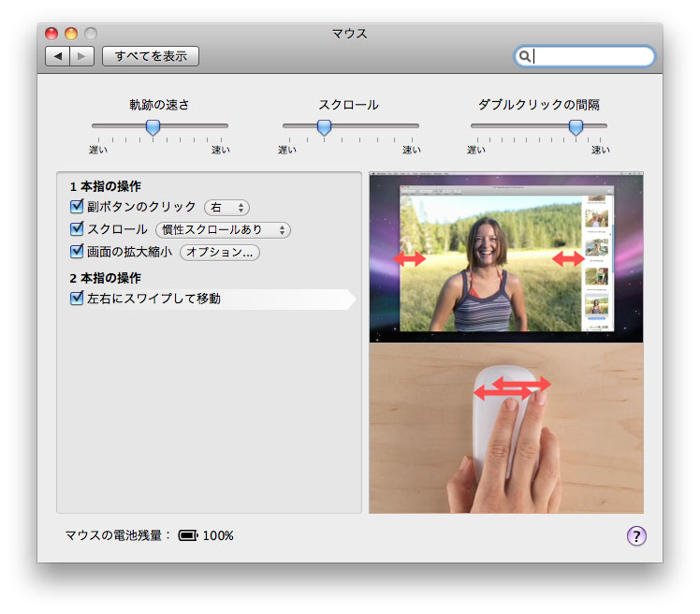Viewport: 700px width, 614px height.
Task: Toggle 左右にスワイプして移動 checkbox
Action: tap(77, 298)
